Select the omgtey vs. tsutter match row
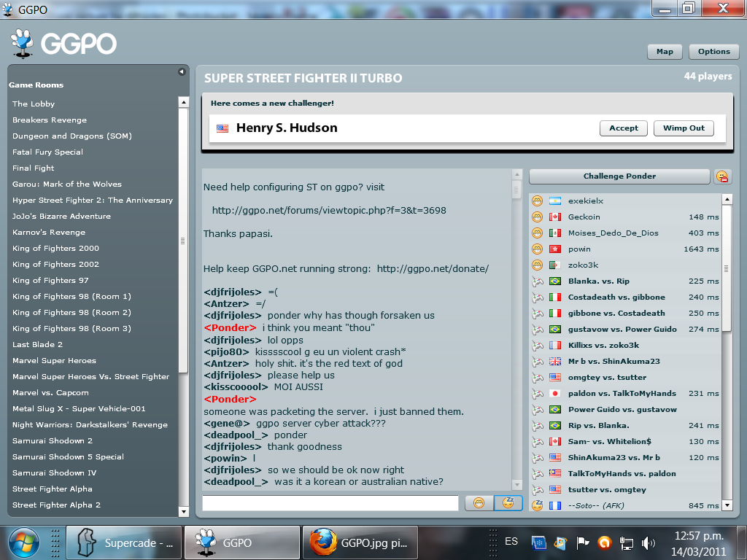 (625, 378)
